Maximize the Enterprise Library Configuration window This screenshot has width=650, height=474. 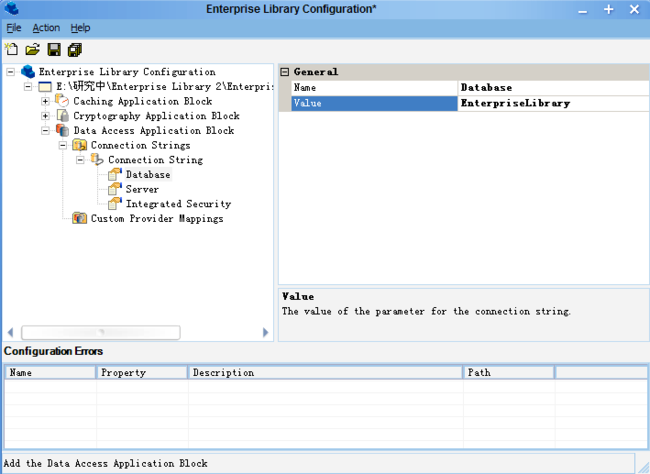(x=609, y=10)
